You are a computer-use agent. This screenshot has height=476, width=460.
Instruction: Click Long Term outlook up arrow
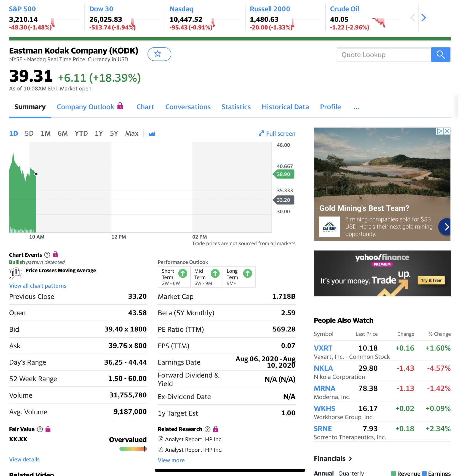[248, 273]
